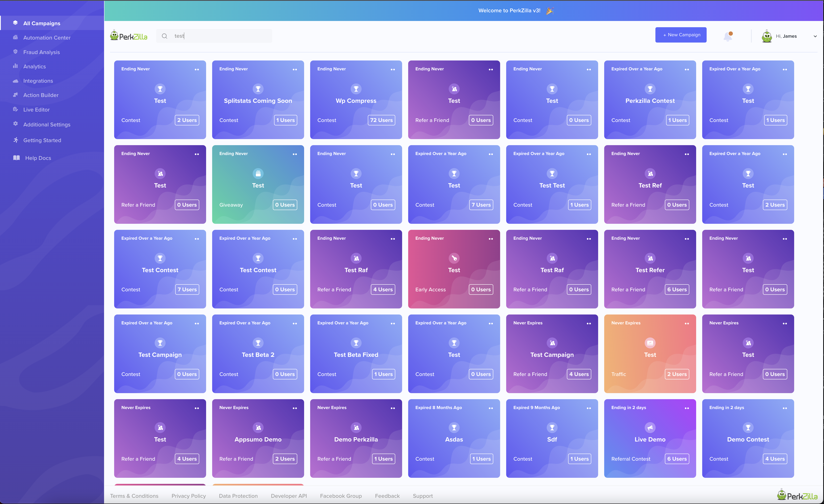Expand the Hi, James account dropdown arrow
The image size is (824, 504).
pos(815,36)
